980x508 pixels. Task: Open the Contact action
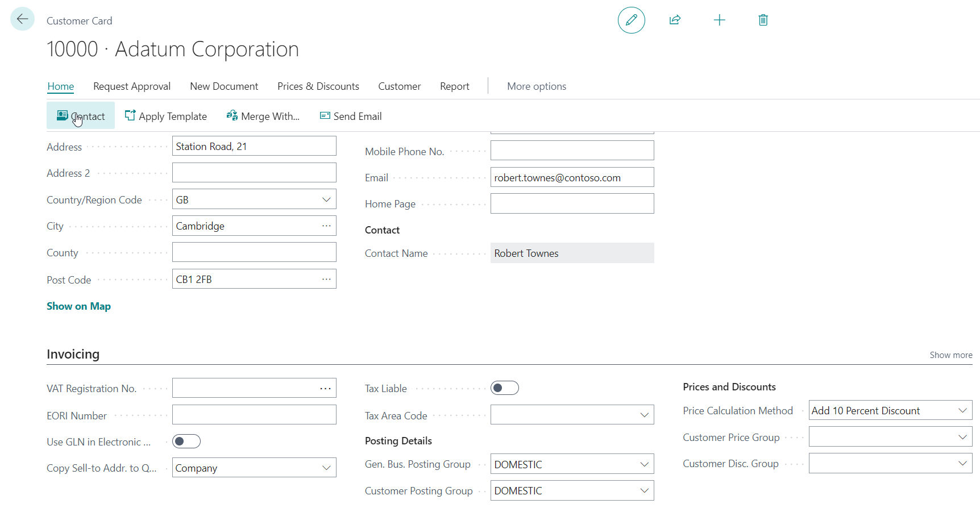tap(81, 116)
